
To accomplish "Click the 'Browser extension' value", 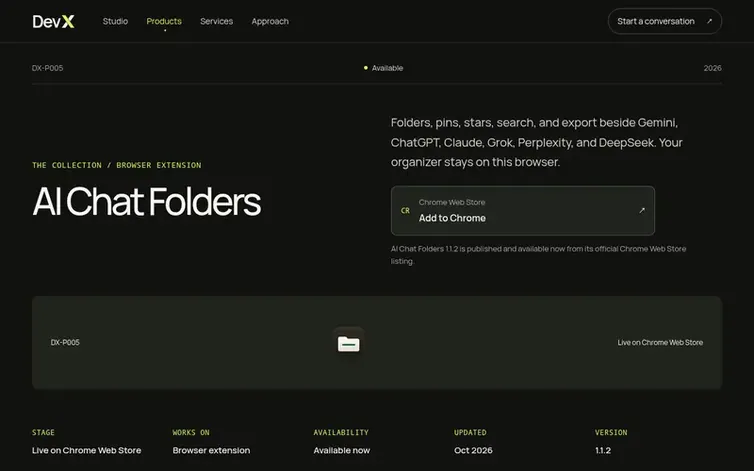I will 211,450.
